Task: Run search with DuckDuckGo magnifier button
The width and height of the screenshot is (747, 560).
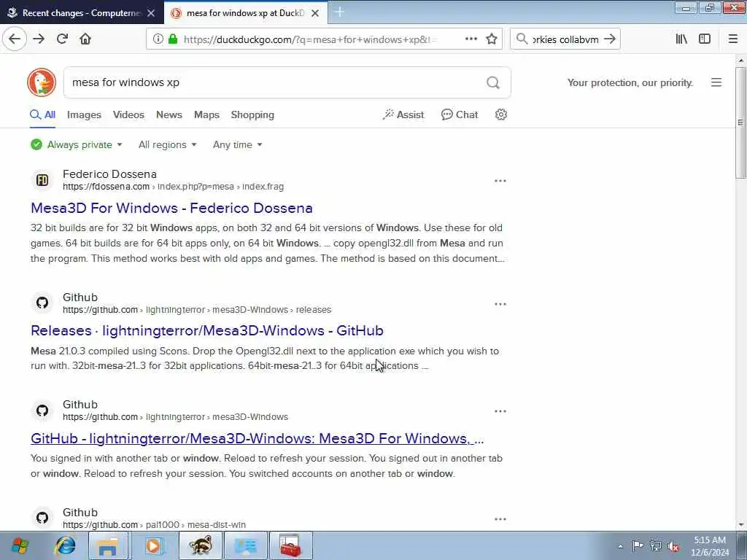Action: click(493, 83)
